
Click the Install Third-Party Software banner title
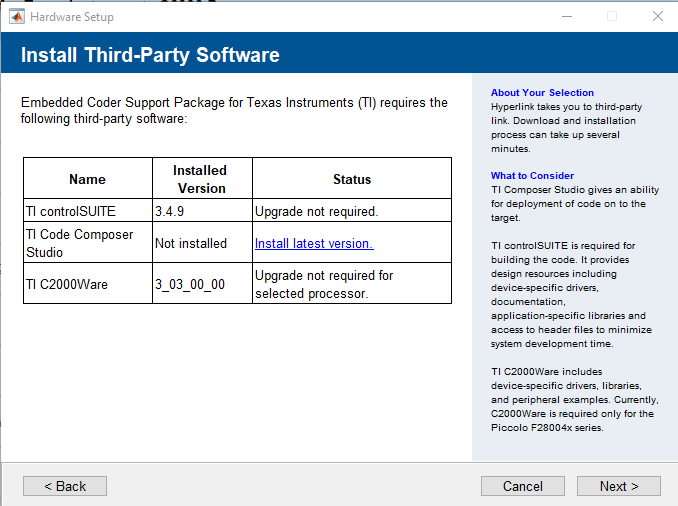(150, 55)
